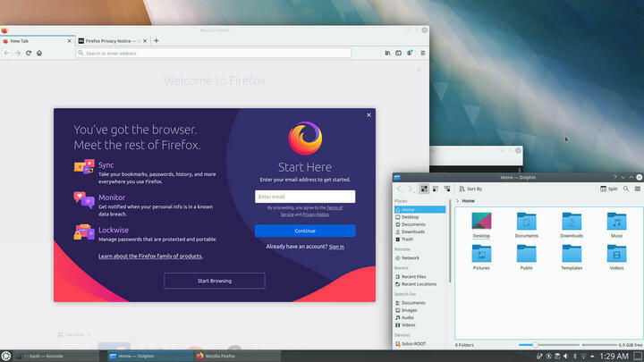Click the Start Browsing button
Image resolution: width=644 pixels, height=362 pixels.
click(215, 281)
